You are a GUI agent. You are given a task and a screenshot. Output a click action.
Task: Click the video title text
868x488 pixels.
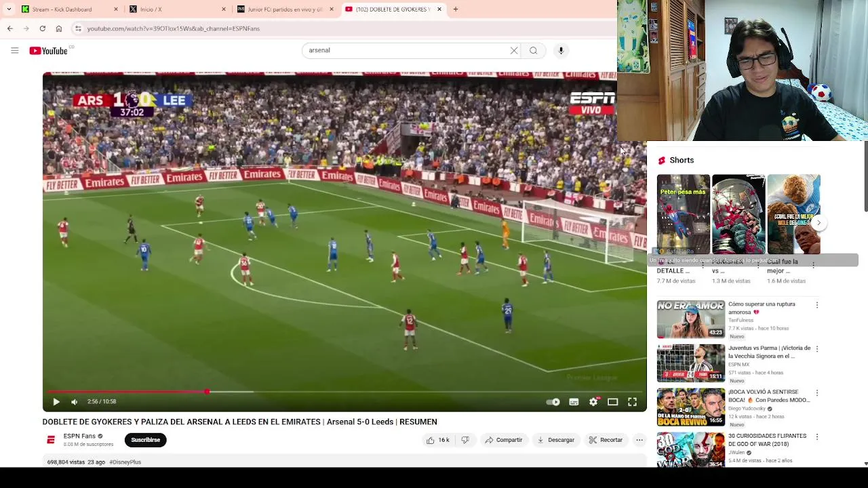240,422
